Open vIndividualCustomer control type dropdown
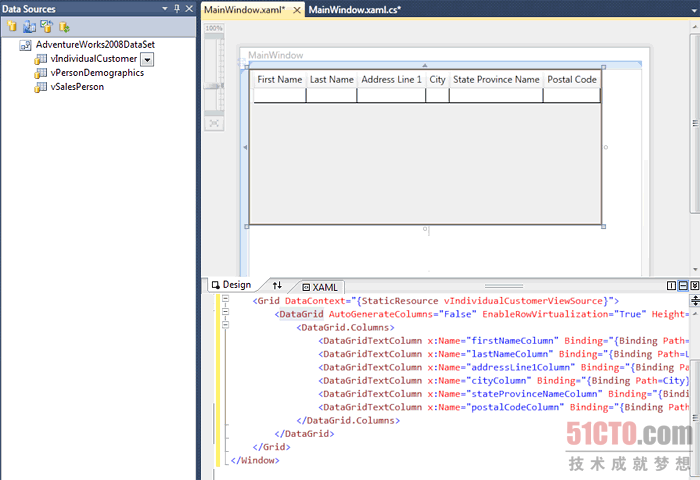The image size is (700, 480). click(147, 59)
